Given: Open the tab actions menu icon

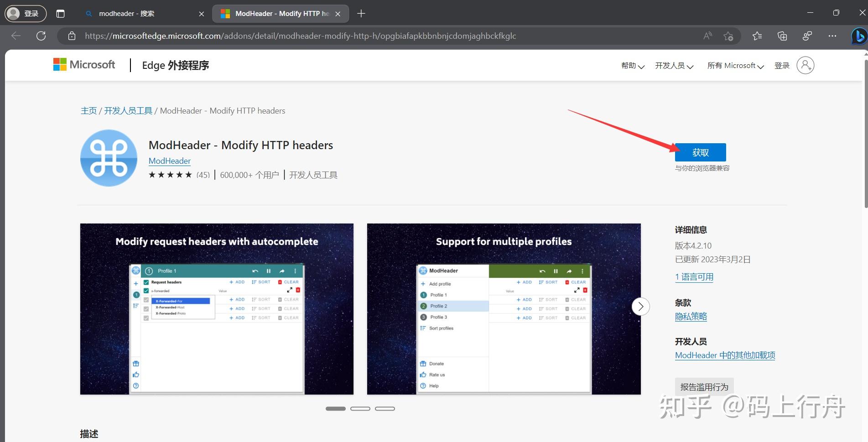Looking at the screenshot, I should [x=60, y=14].
